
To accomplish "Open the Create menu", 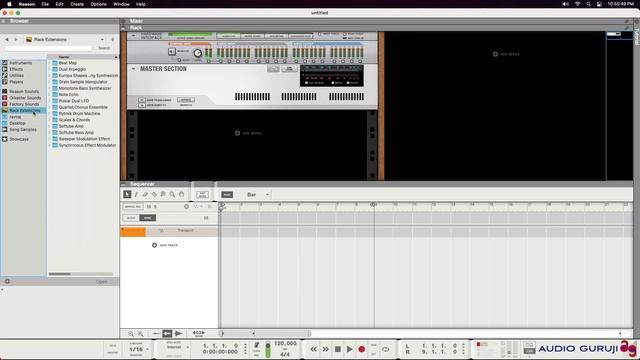I will [x=77, y=4].
